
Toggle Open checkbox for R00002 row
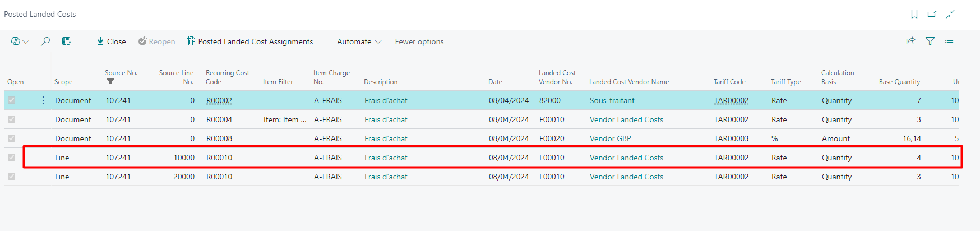pos(12,100)
